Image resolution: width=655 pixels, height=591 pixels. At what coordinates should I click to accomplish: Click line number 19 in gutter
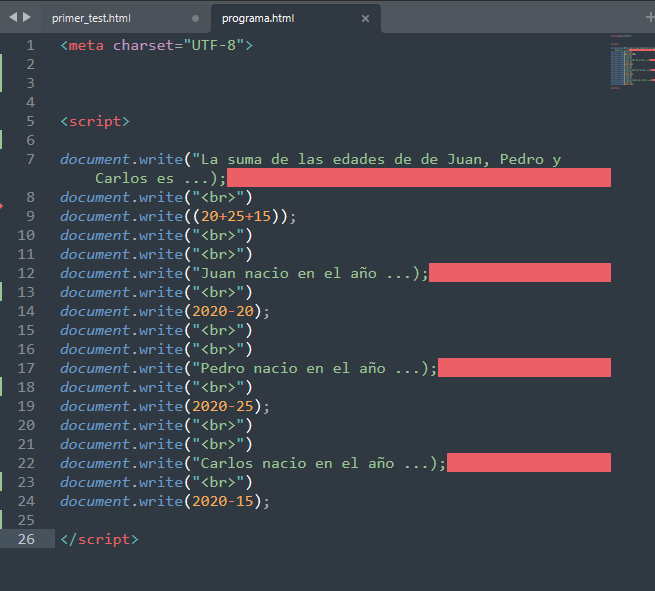[x=26, y=406]
